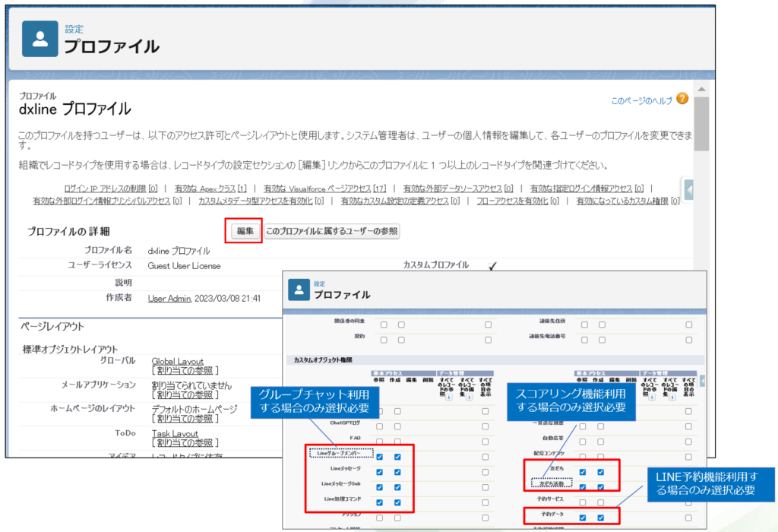The height and width of the screenshot is (532, 778).
Task: Open the このページのヘルプ link
Action: [641, 100]
